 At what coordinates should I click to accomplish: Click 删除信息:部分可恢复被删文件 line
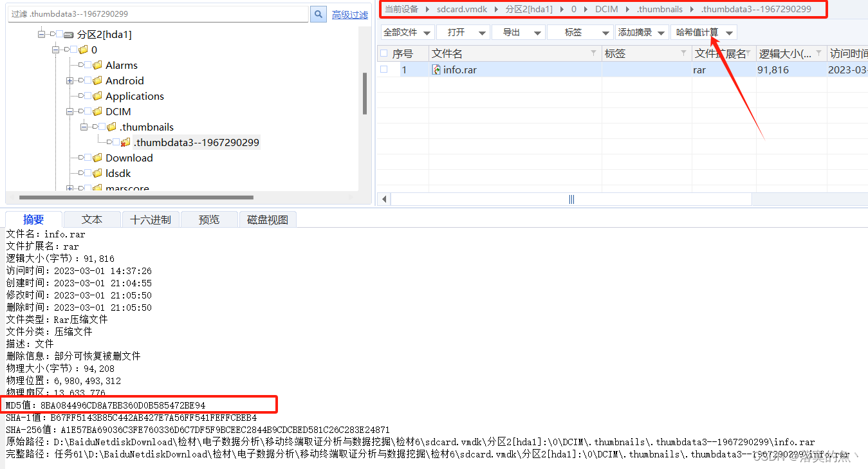(x=73, y=356)
